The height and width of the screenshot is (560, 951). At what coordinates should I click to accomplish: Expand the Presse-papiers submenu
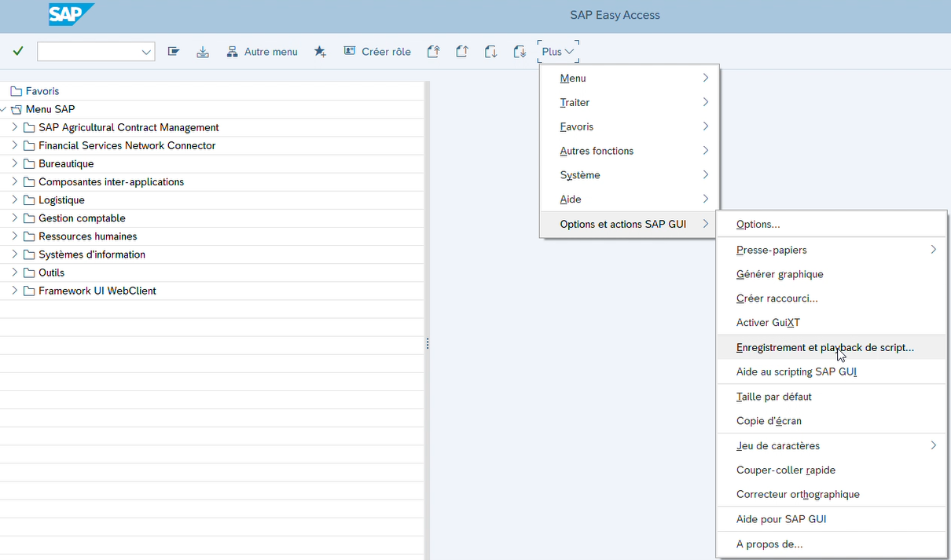pyautogui.click(x=832, y=250)
